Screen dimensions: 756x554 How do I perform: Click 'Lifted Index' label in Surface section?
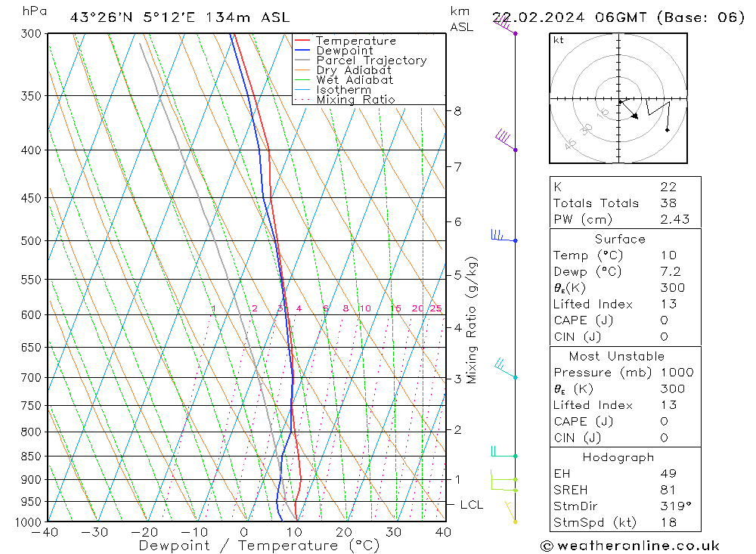[x=593, y=305]
